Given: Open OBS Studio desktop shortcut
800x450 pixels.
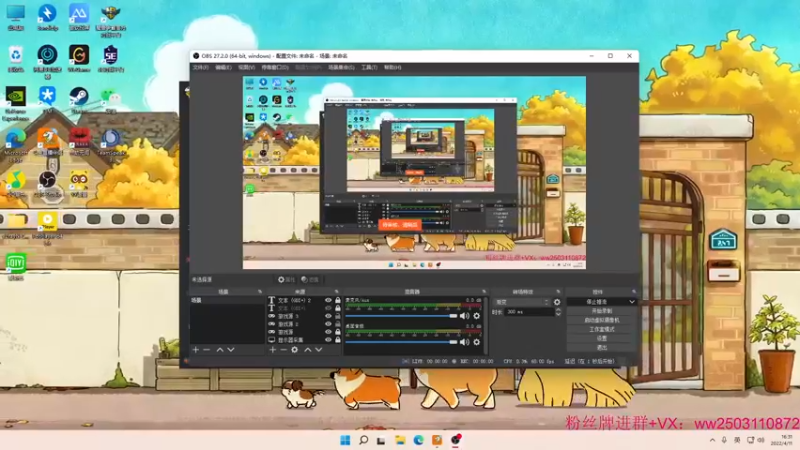Looking at the screenshot, I should (x=47, y=184).
